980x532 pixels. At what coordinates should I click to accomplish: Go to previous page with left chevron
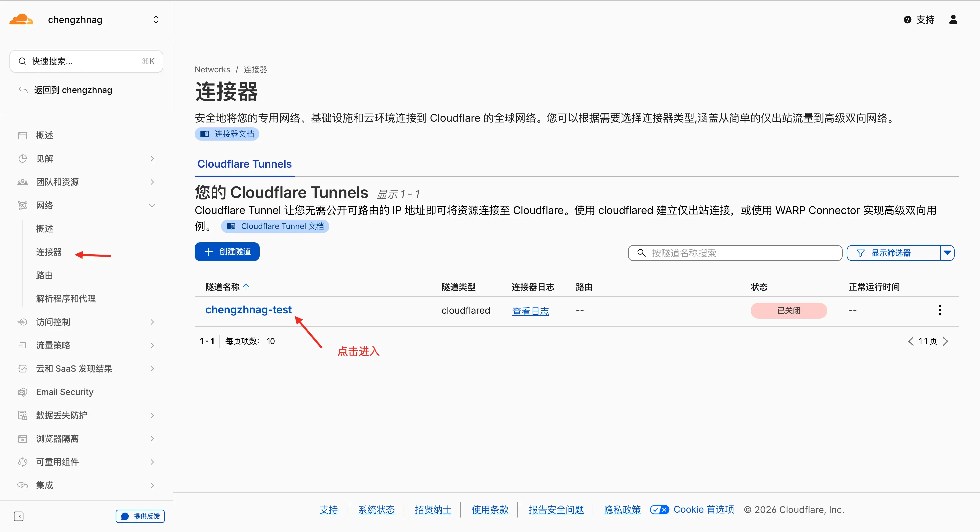pyautogui.click(x=911, y=341)
